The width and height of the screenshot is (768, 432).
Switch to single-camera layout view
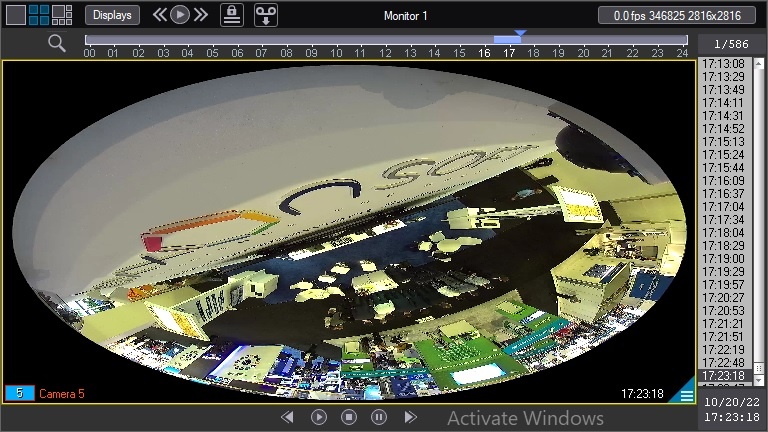click(x=15, y=15)
